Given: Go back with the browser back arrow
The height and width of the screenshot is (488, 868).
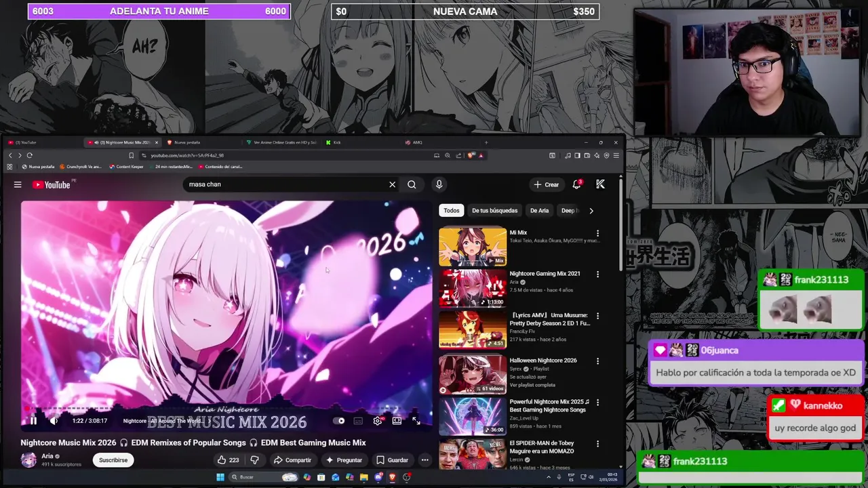Looking at the screenshot, I should click(x=9, y=155).
